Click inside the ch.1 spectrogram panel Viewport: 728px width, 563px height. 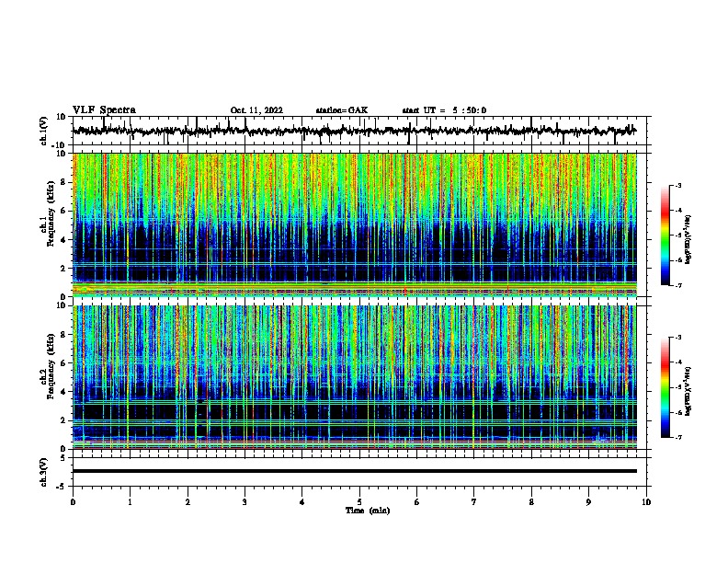(355, 224)
